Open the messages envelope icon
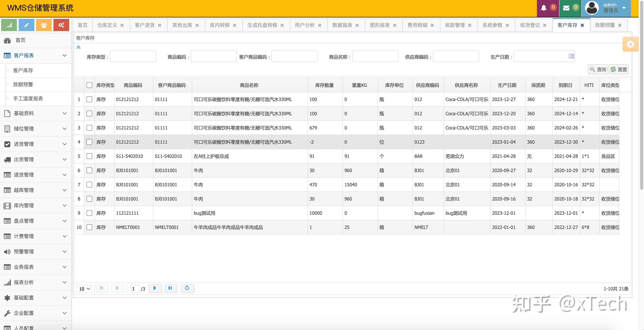 click(x=566, y=8)
